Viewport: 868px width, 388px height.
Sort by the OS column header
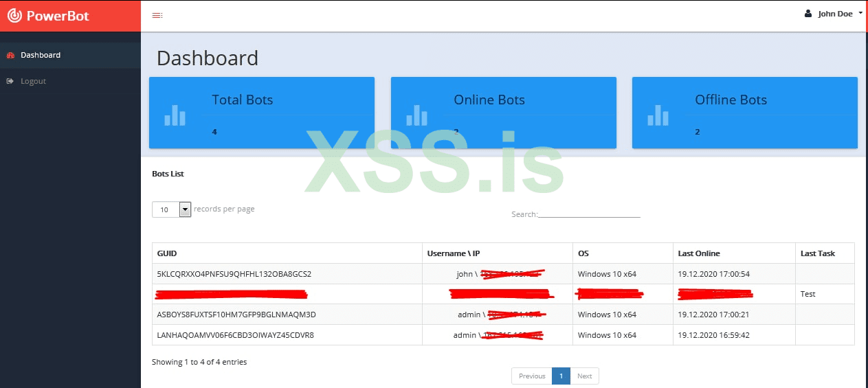coord(623,253)
